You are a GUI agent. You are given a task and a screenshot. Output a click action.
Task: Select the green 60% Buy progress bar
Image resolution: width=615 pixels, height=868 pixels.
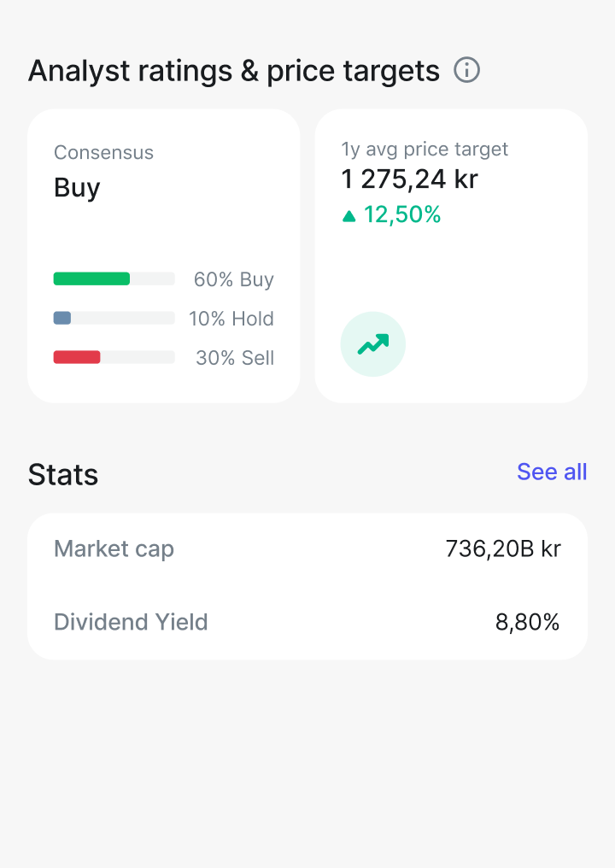pos(114,279)
